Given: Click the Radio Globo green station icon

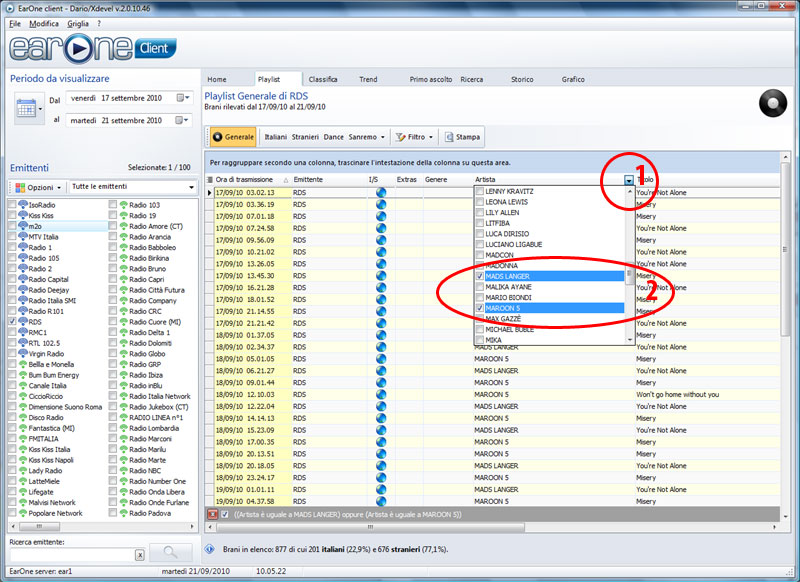Looking at the screenshot, I should point(123,353).
